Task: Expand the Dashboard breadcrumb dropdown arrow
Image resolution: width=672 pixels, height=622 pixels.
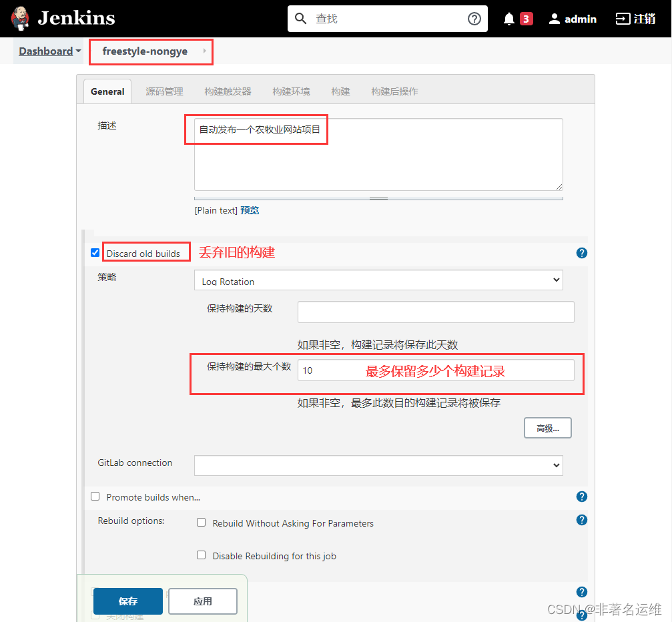Action: [79, 51]
